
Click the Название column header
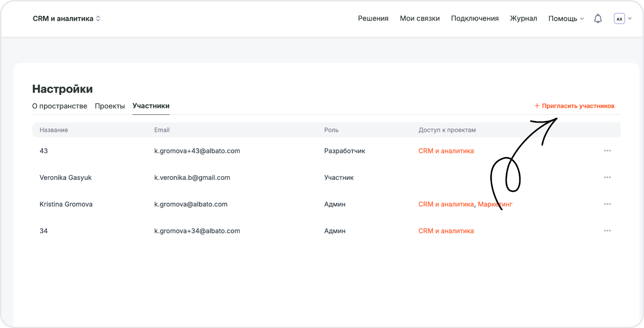54,130
